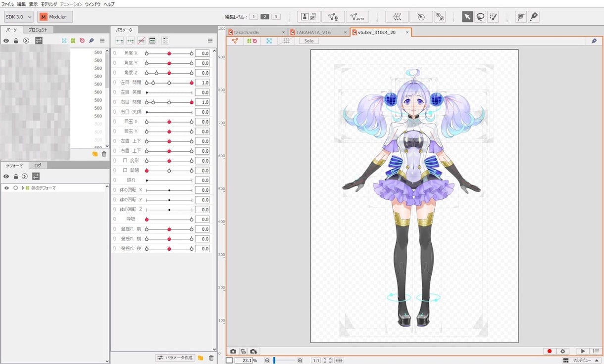Click the red record button
Screen dimensions: 604x364
point(549,351)
